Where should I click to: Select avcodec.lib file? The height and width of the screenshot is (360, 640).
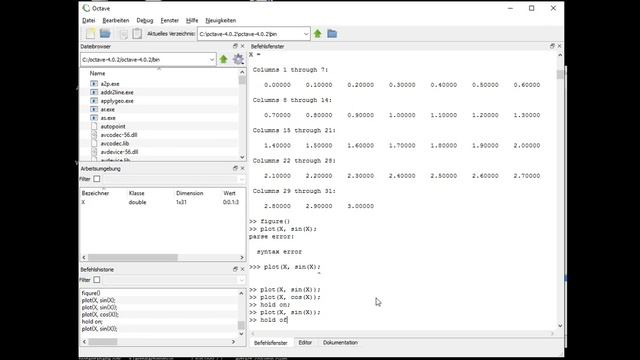[115, 143]
